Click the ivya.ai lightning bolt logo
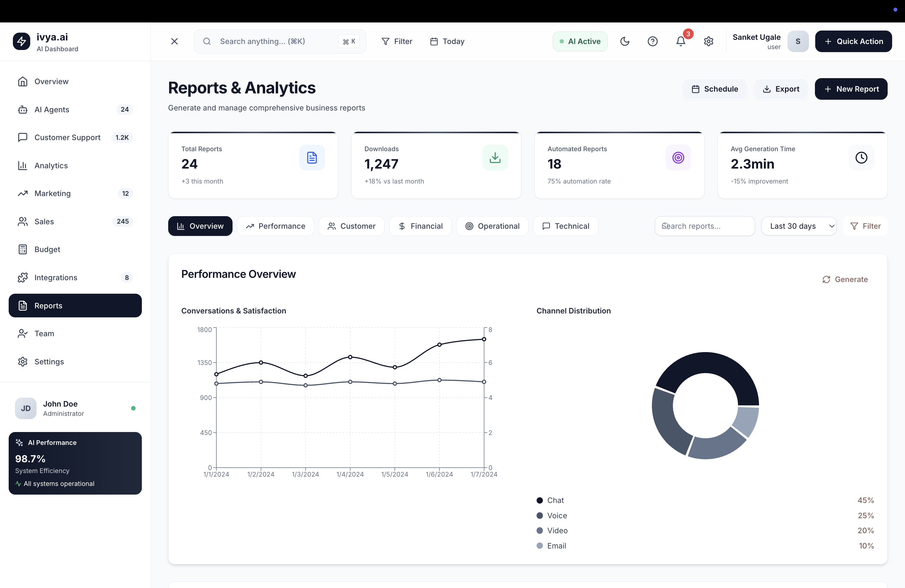Image resolution: width=905 pixels, height=588 pixels. (x=22, y=41)
